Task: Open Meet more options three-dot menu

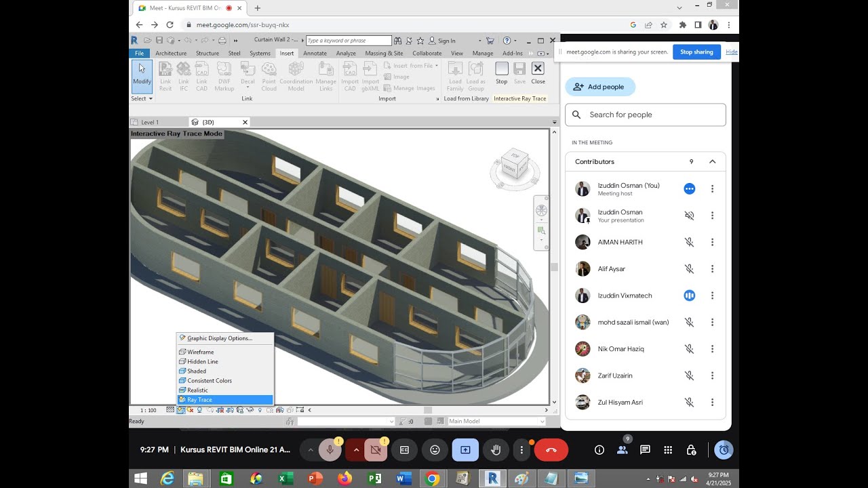Action: click(x=521, y=450)
